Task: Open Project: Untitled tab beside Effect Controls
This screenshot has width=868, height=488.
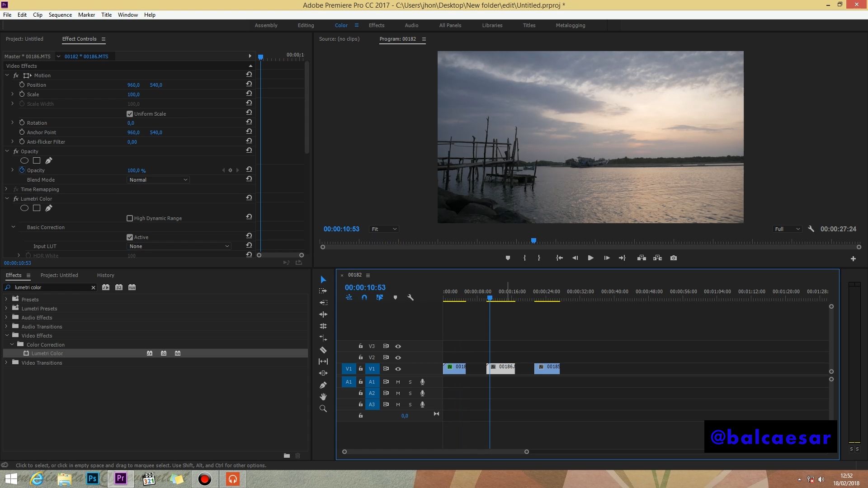Action: (24, 39)
